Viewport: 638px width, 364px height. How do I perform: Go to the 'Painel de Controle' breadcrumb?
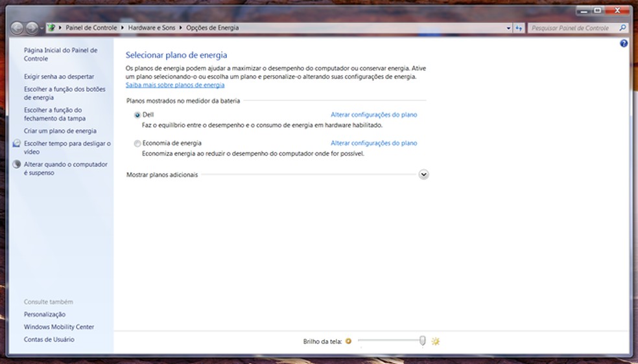pos(91,28)
